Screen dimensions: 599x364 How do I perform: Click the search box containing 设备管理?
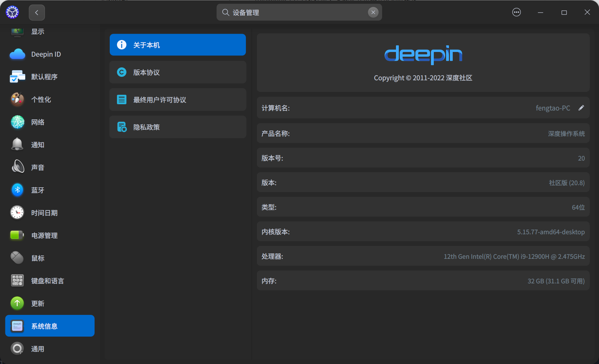point(299,12)
